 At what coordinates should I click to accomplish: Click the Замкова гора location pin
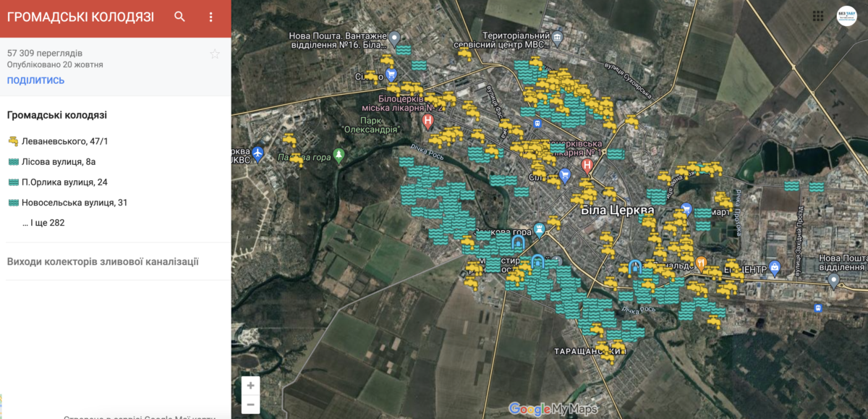(x=539, y=228)
